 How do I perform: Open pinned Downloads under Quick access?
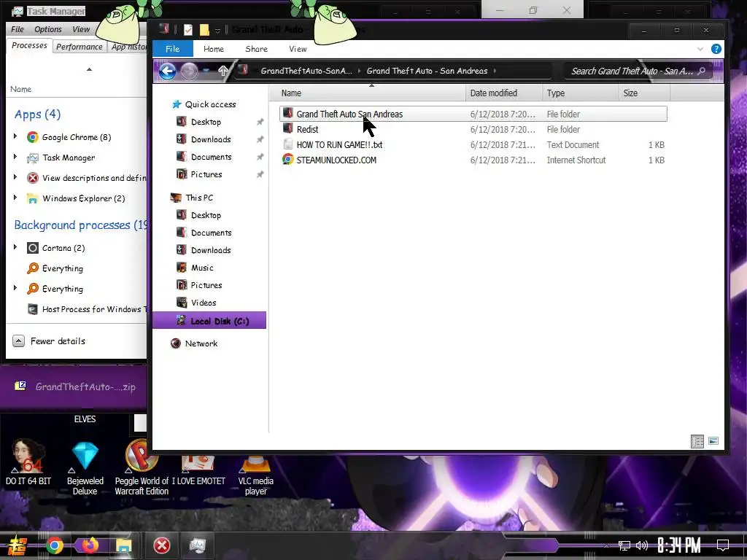tap(211, 139)
